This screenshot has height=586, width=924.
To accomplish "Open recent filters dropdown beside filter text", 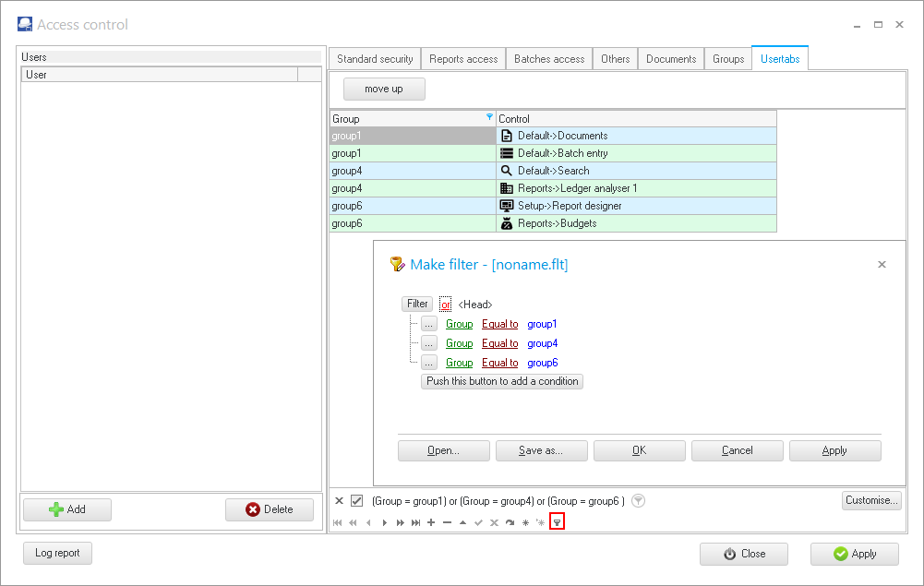I will click(639, 501).
